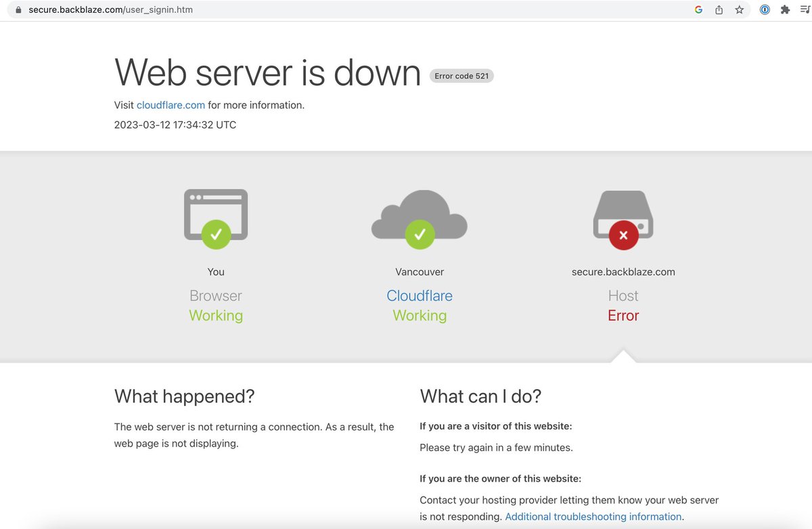Click 'Please try again in a few minutes'
This screenshot has height=529, width=812.
tap(496, 447)
